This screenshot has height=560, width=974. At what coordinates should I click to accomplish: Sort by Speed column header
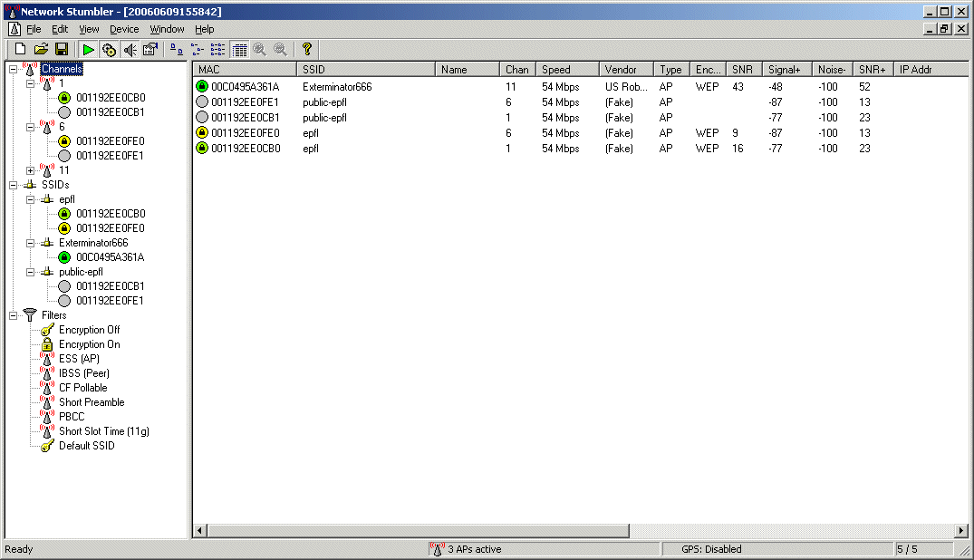(x=566, y=70)
